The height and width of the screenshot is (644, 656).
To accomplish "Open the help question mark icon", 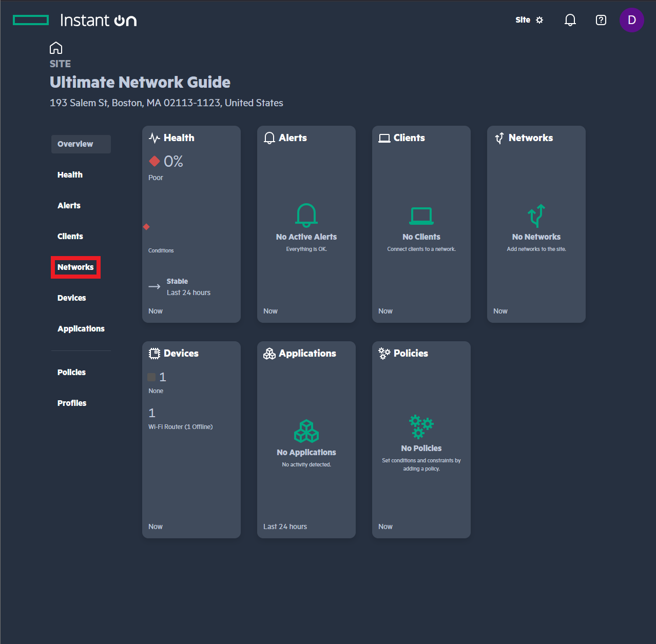I will click(601, 20).
